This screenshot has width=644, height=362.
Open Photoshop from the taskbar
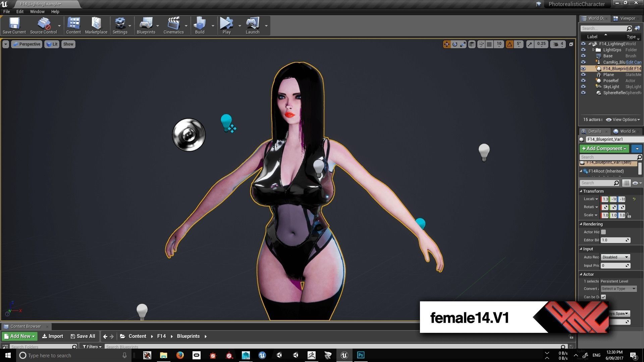coord(361,355)
